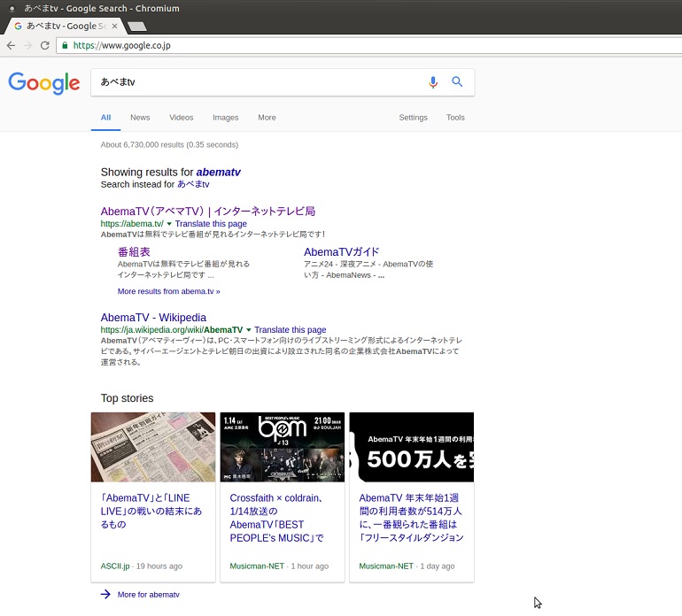Expand the More search category menu
Screen dimensions: 682x616
[267, 118]
